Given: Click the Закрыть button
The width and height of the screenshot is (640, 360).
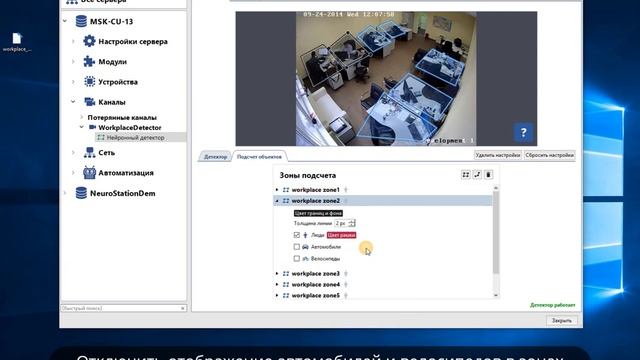Looking at the screenshot, I should (562, 320).
